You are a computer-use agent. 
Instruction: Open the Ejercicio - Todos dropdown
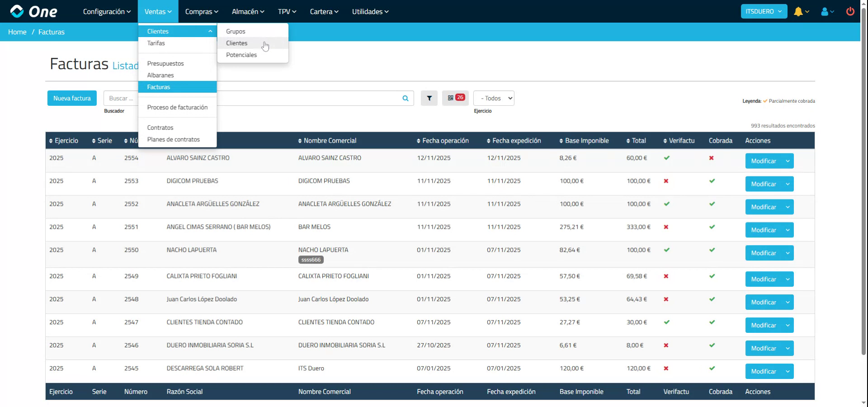click(x=493, y=98)
